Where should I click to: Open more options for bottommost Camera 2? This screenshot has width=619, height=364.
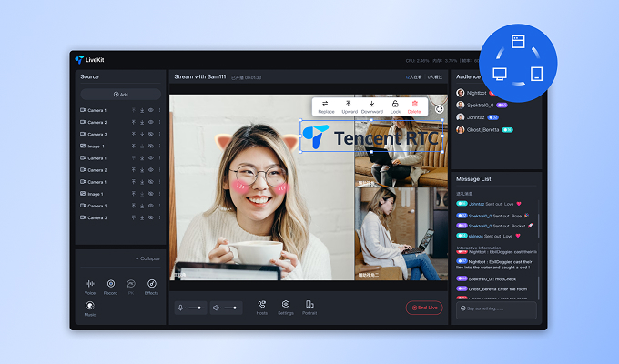tap(159, 206)
